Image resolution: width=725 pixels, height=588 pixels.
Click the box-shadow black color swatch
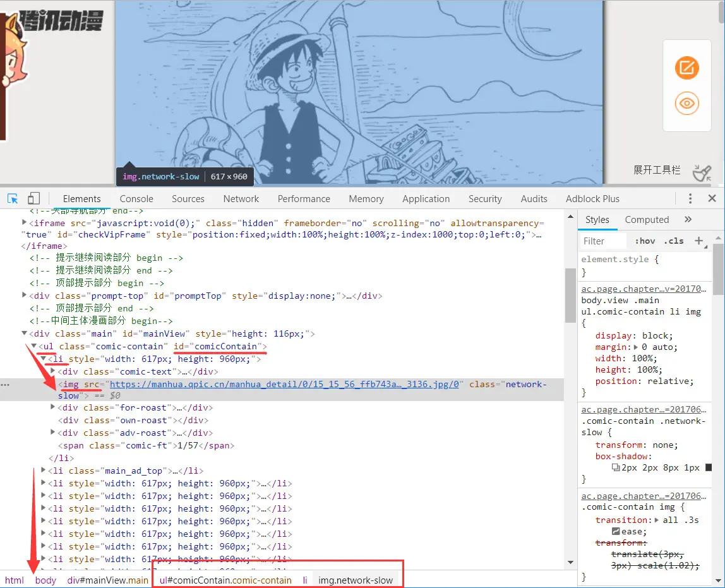(708, 468)
